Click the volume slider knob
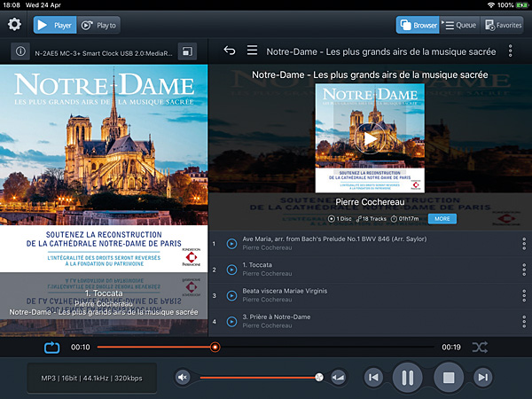Image resolution: width=532 pixels, height=399 pixels. 319,378
